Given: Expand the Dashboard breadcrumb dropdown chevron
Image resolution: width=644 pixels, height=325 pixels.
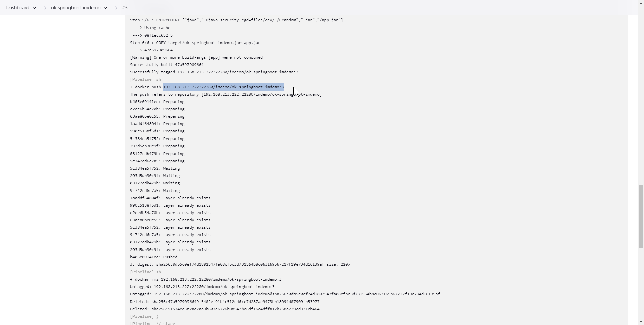Looking at the screenshot, I should (x=34, y=8).
